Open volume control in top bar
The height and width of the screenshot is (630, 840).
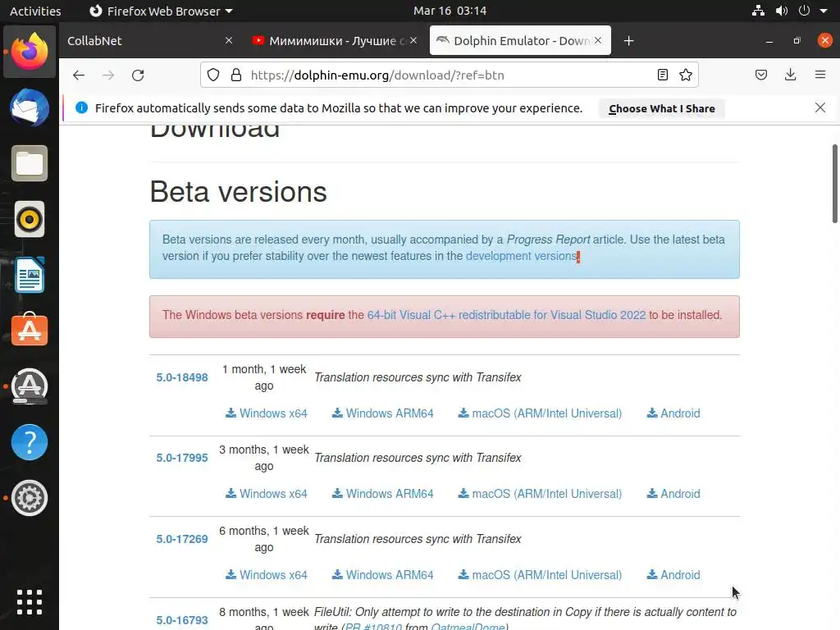coord(782,11)
